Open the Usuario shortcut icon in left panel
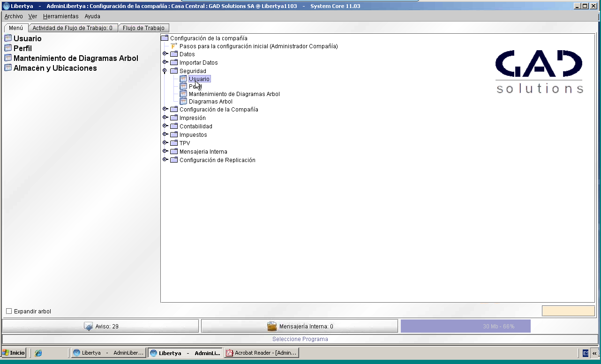The height and width of the screenshot is (364, 601). coord(8,38)
